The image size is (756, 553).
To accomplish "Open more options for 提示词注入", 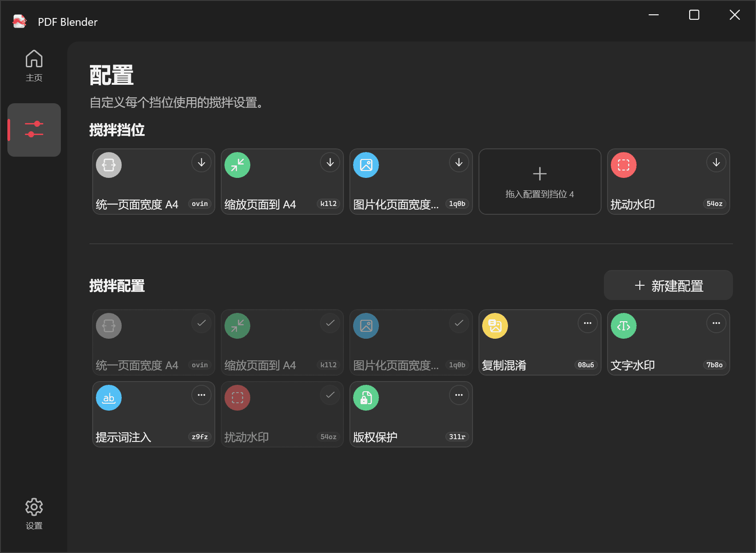I will point(201,395).
